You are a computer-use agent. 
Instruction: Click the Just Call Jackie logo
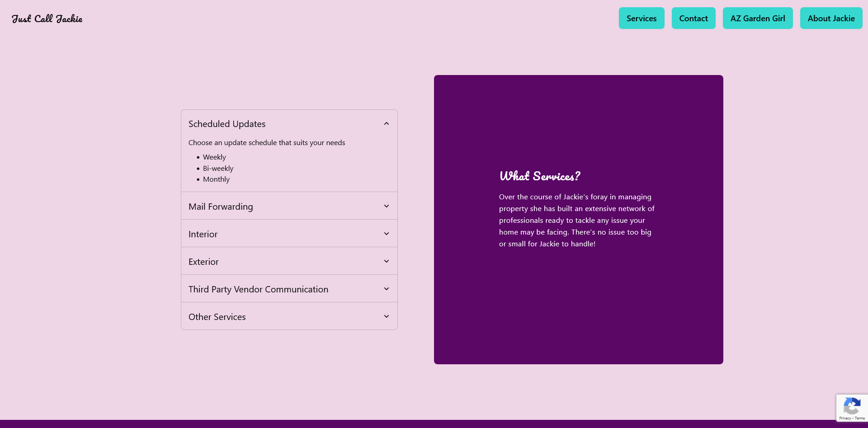click(x=47, y=19)
